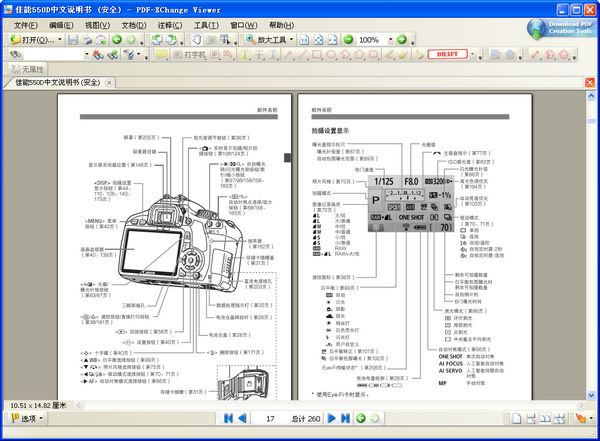Select the Hand tool

click(197, 39)
